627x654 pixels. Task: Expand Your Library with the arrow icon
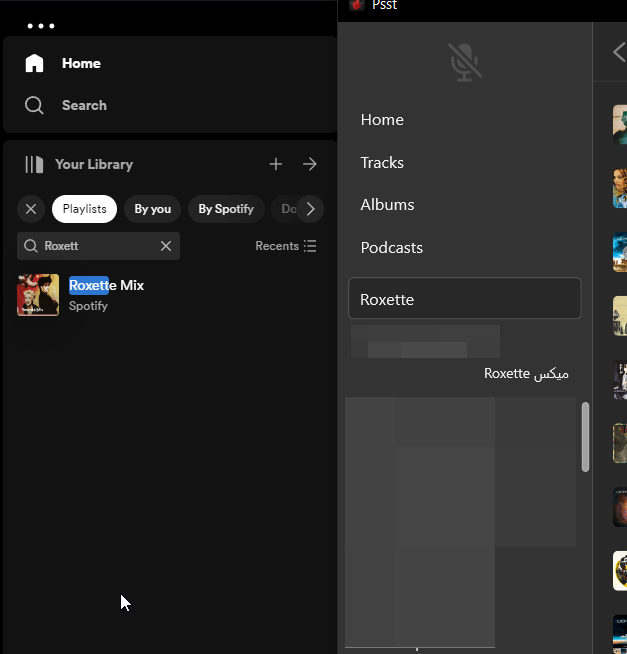pos(310,164)
